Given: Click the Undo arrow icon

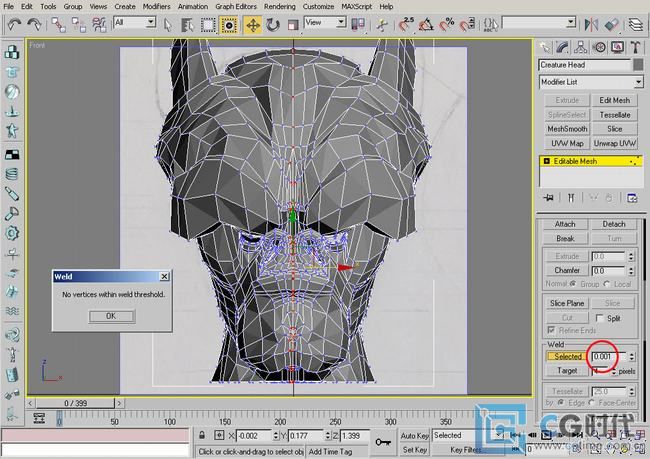Looking at the screenshot, I should (14, 24).
